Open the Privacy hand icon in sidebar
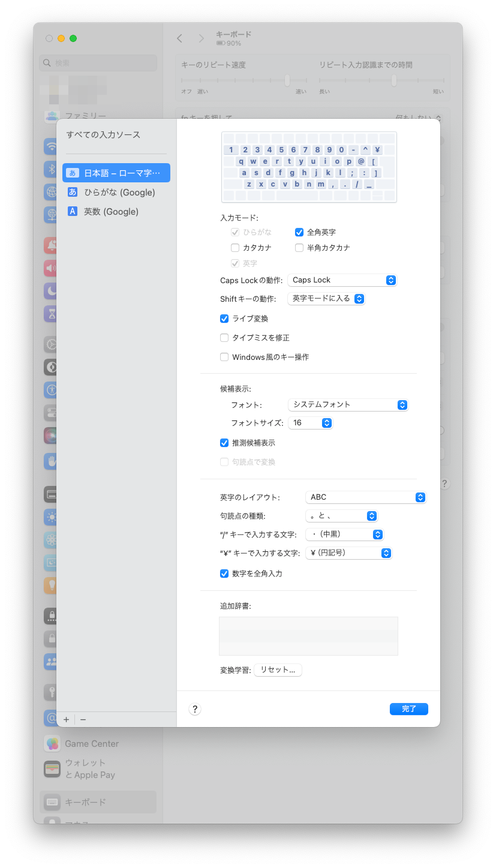The height and width of the screenshot is (868, 496). [52, 461]
